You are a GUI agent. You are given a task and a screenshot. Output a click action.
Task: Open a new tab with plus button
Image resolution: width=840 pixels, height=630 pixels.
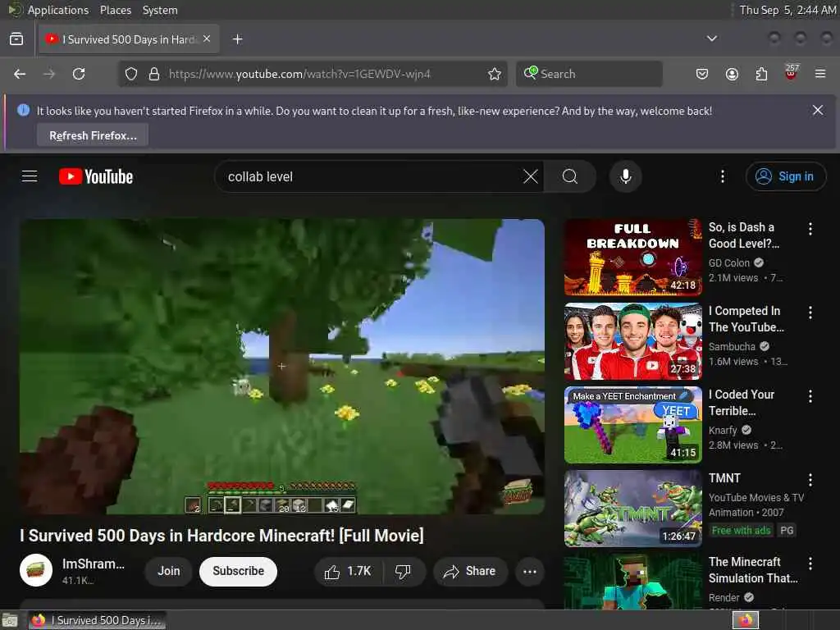tap(238, 39)
